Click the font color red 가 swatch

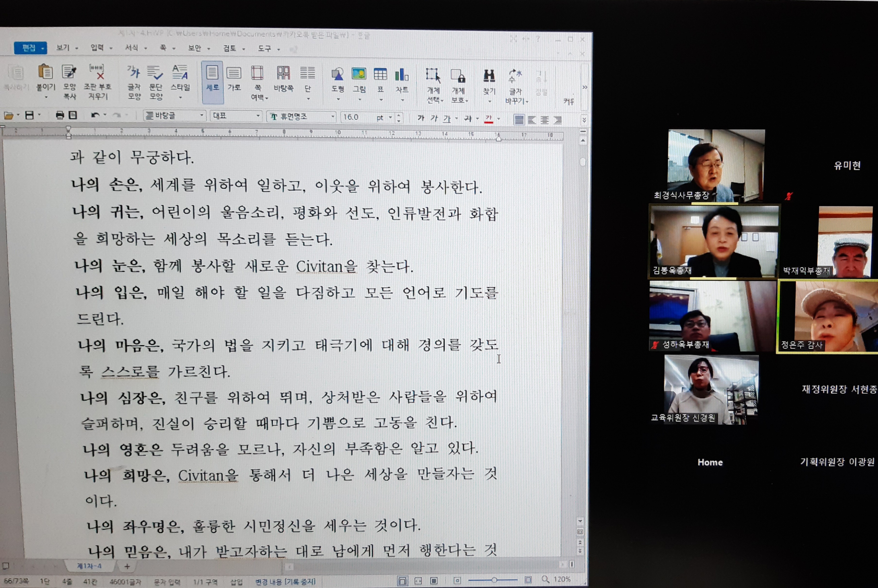click(488, 119)
